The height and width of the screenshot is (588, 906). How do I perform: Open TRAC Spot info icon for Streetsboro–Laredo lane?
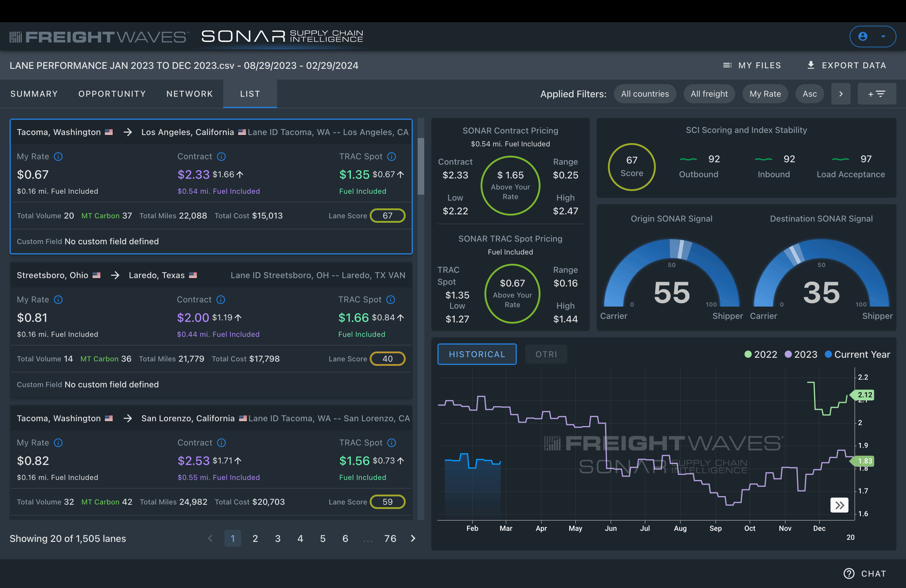click(391, 300)
